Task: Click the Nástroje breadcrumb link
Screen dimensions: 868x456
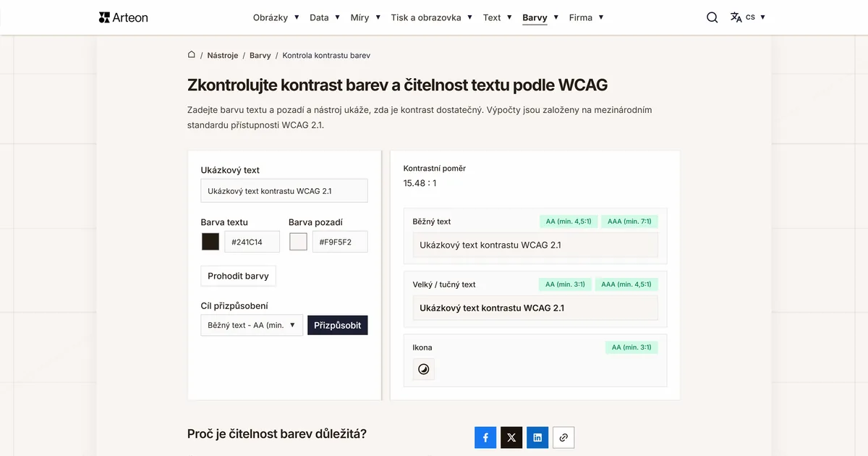Action: (223, 55)
